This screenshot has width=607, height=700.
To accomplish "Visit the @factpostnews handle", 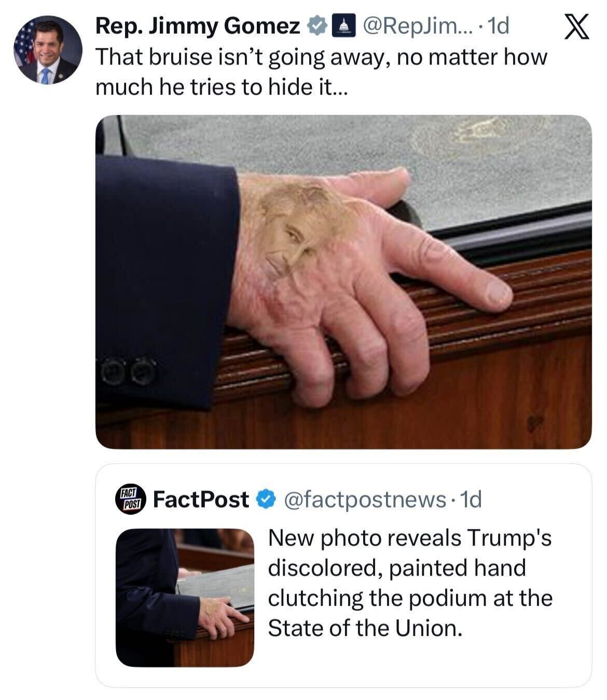I will click(364, 500).
